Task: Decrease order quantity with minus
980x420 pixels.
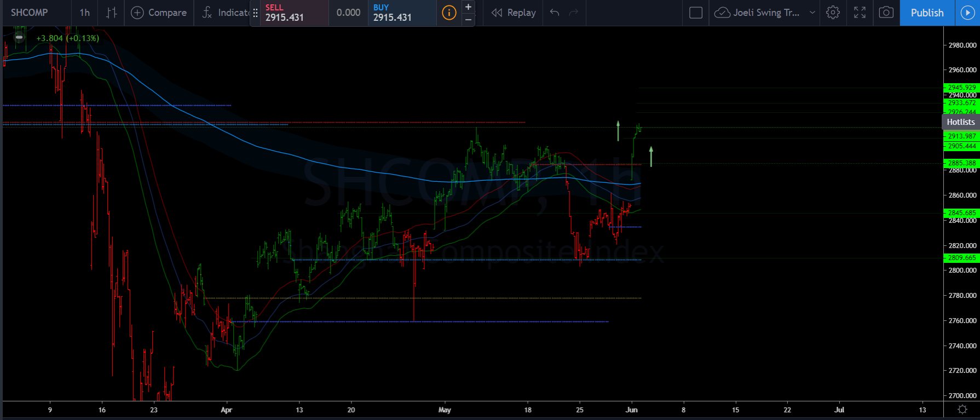Action: pyautogui.click(x=468, y=19)
